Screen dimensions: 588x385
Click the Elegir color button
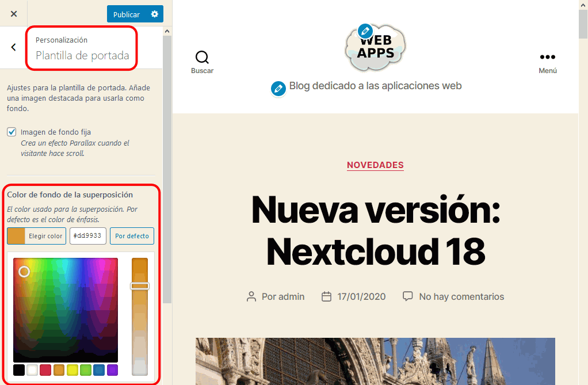point(36,236)
